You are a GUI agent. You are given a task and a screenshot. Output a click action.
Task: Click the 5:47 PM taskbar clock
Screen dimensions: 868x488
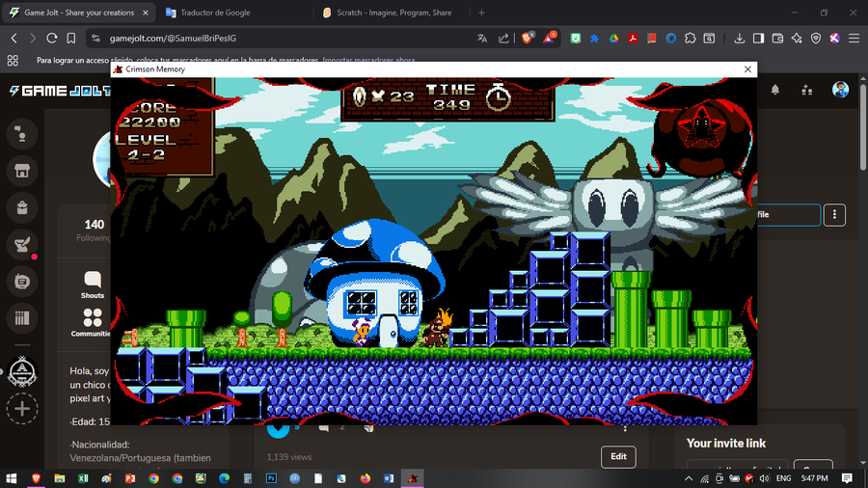click(x=814, y=478)
